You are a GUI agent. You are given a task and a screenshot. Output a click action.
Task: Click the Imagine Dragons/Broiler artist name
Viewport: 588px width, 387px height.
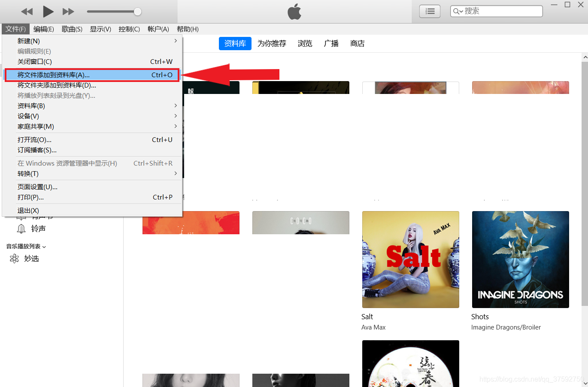point(506,327)
